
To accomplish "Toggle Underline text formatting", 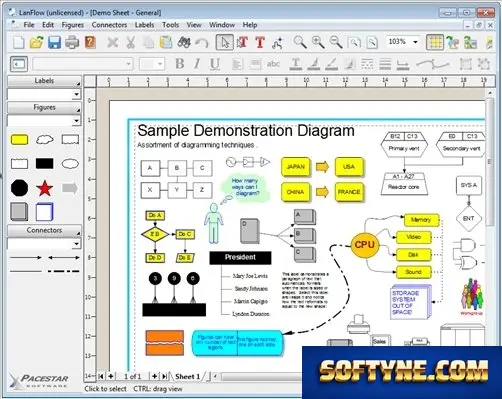I will coord(215,64).
